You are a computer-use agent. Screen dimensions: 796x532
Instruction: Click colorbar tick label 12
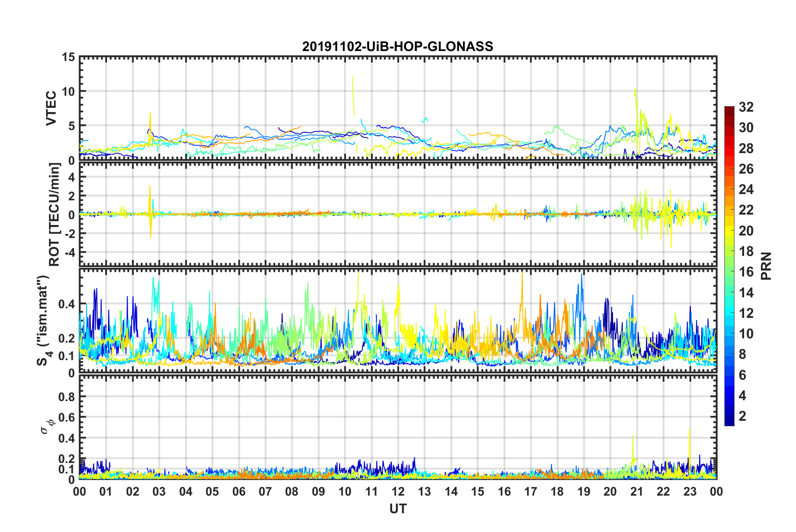746,313
